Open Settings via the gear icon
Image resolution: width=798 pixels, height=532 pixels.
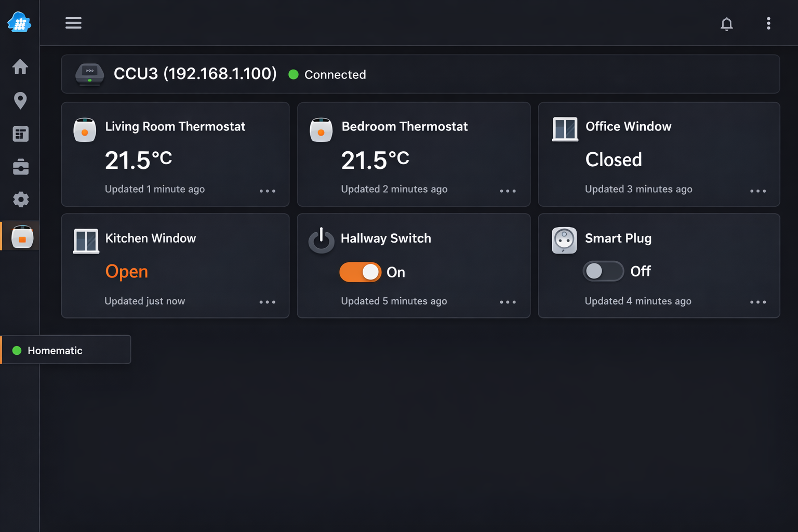pos(20,199)
